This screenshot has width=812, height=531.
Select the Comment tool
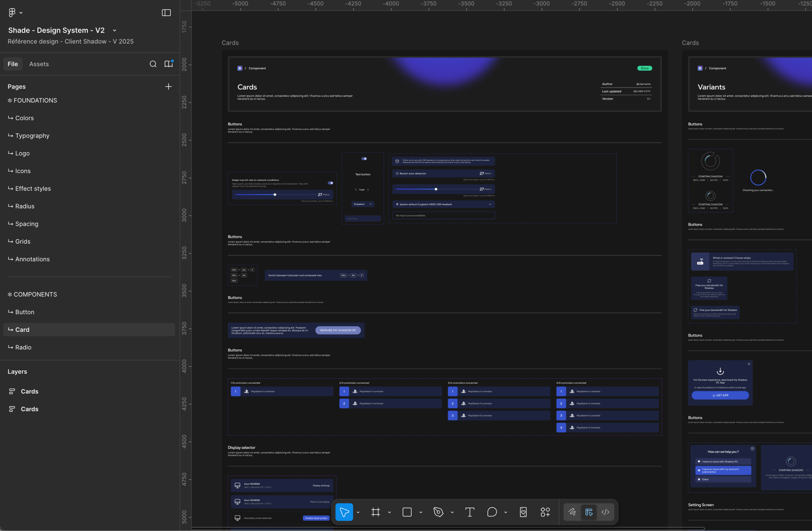(x=492, y=512)
